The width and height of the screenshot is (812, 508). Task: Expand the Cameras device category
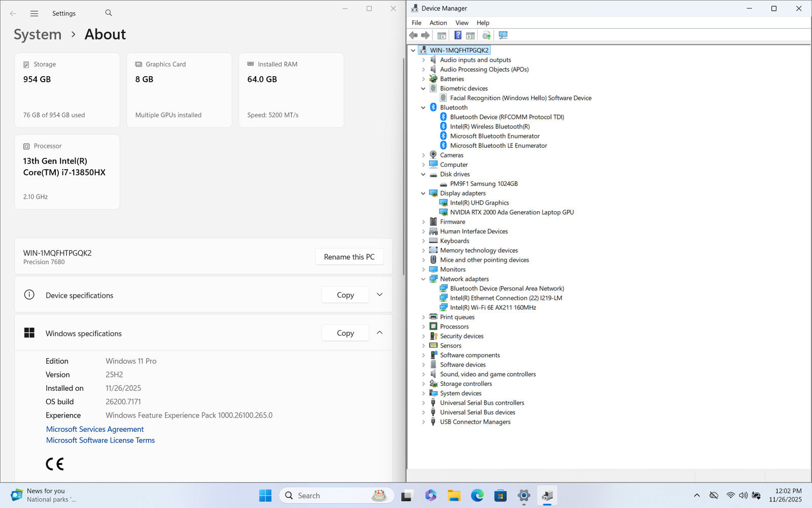(423, 155)
